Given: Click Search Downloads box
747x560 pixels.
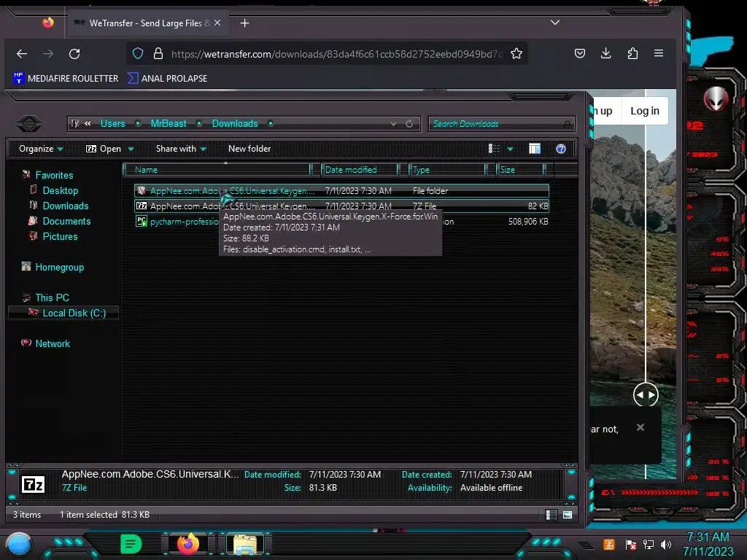Looking at the screenshot, I should [x=501, y=124].
